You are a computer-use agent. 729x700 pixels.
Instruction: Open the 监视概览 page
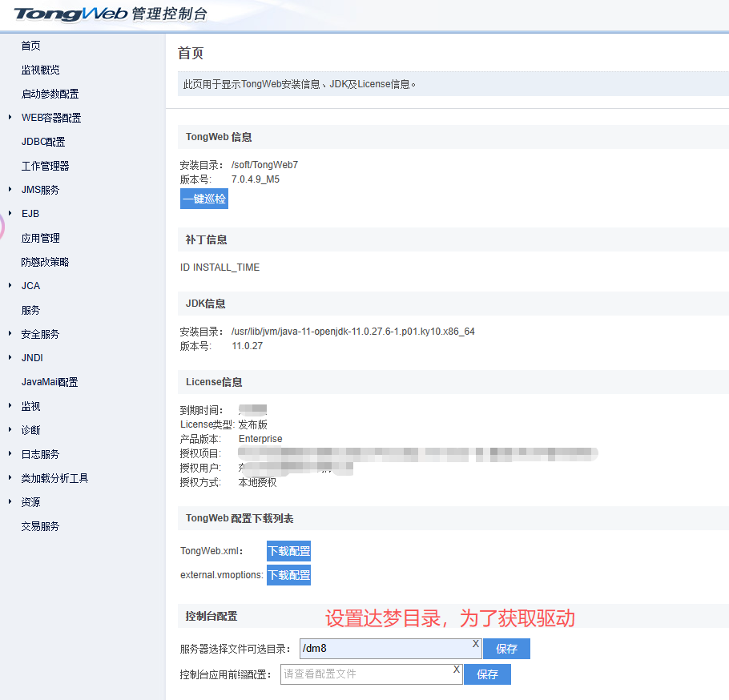[40, 70]
